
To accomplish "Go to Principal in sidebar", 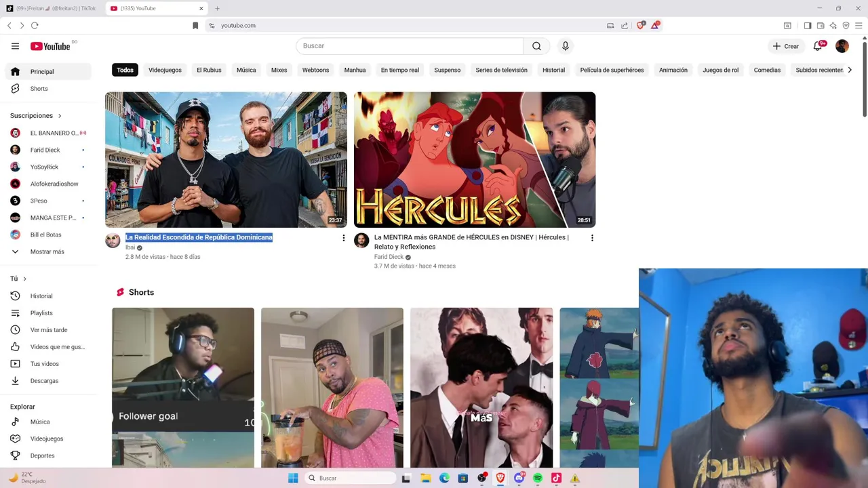I will tap(47, 72).
